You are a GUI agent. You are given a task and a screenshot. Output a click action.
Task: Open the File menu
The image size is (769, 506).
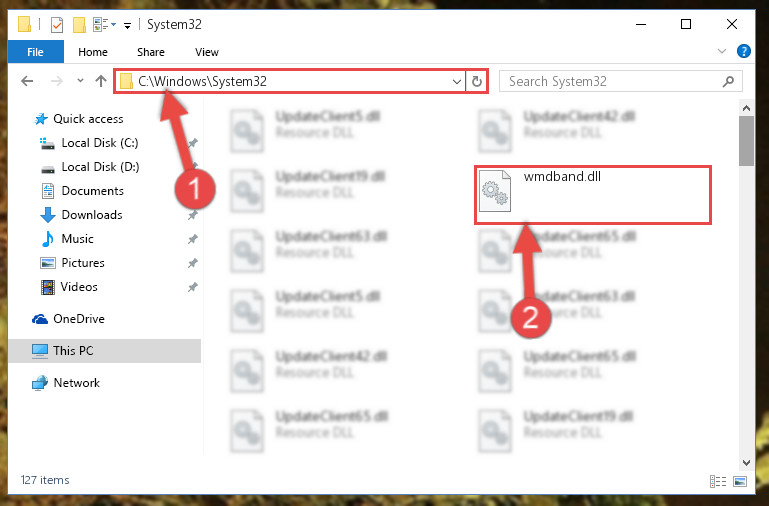pos(35,52)
